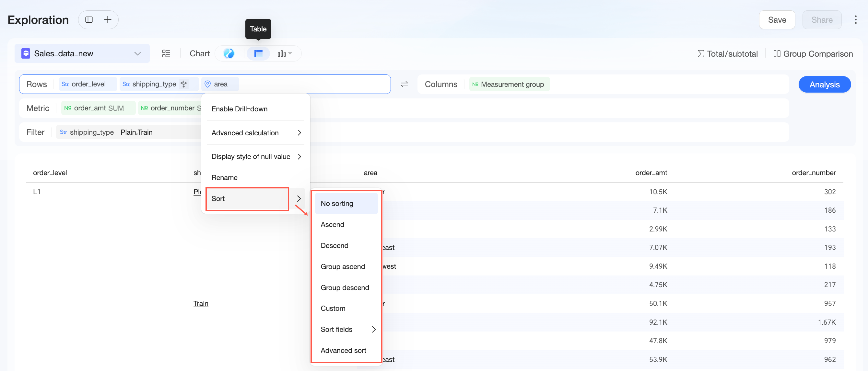Image resolution: width=868 pixels, height=371 pixels.
Task: Expand the Advanced calculation submenu
Action: coord(256,133)
